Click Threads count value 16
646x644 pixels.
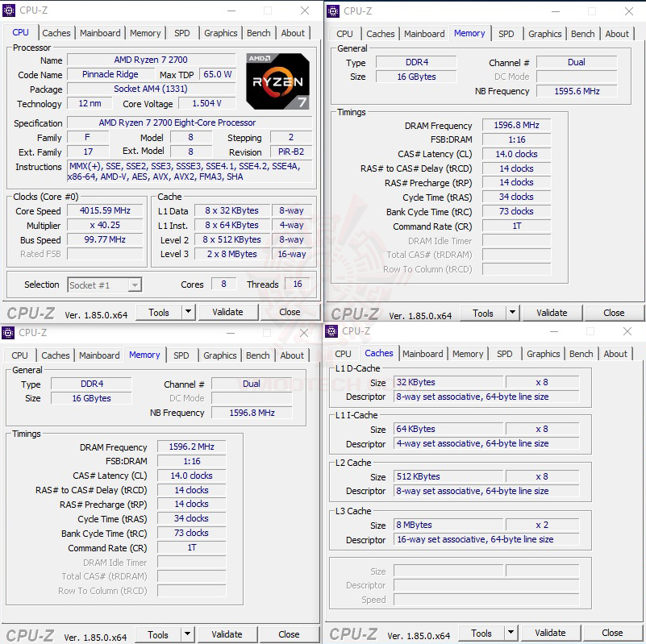pyautogui.click(x=298, y=284)
